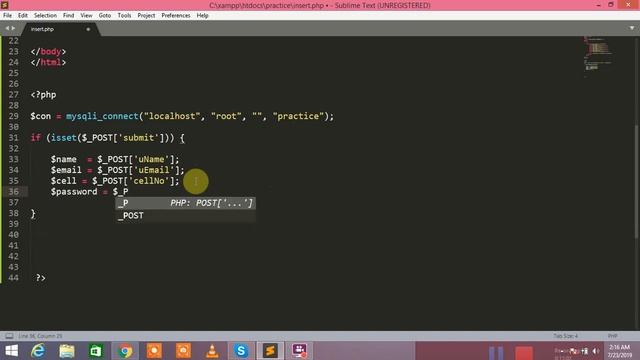Click the Line 36 Column status text
The height and width of the screenshot is (360, 640).
(40, 336)
